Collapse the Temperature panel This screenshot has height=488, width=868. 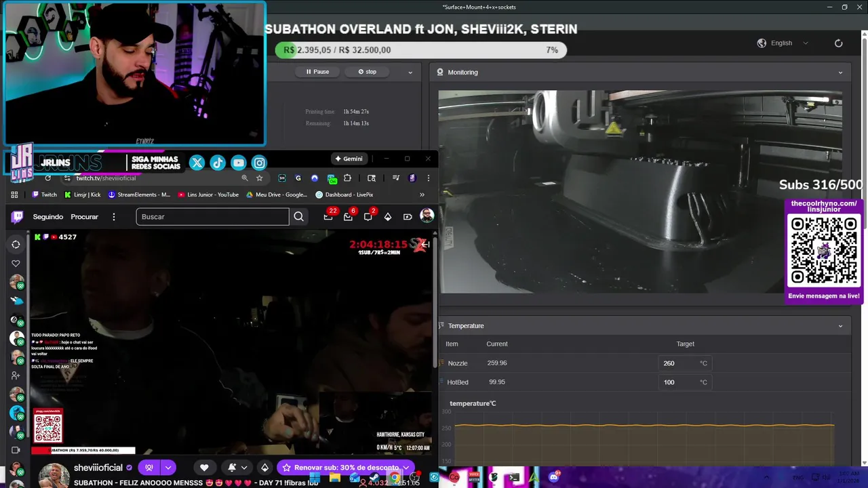pyautogui.click(x=840, y=326)
